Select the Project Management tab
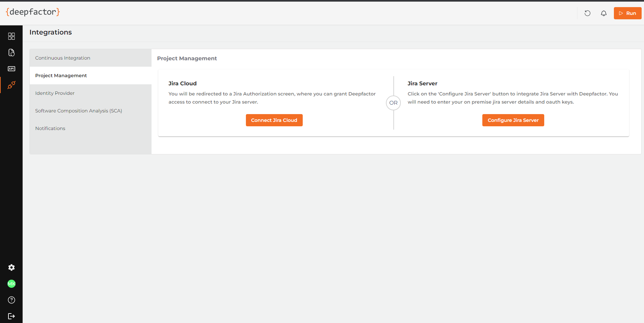The width and height of the screenshot is (644, 323). (91, 76)
